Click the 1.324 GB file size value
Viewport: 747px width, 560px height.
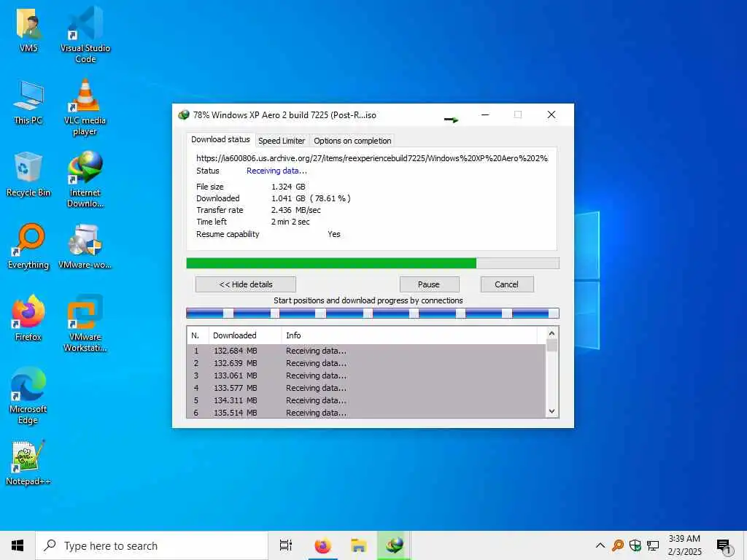288,187
